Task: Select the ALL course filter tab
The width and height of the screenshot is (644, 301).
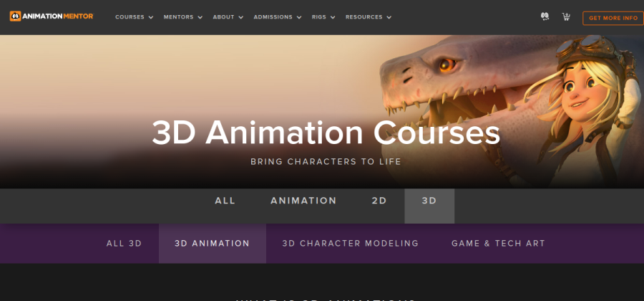Action: coord(225,201)
